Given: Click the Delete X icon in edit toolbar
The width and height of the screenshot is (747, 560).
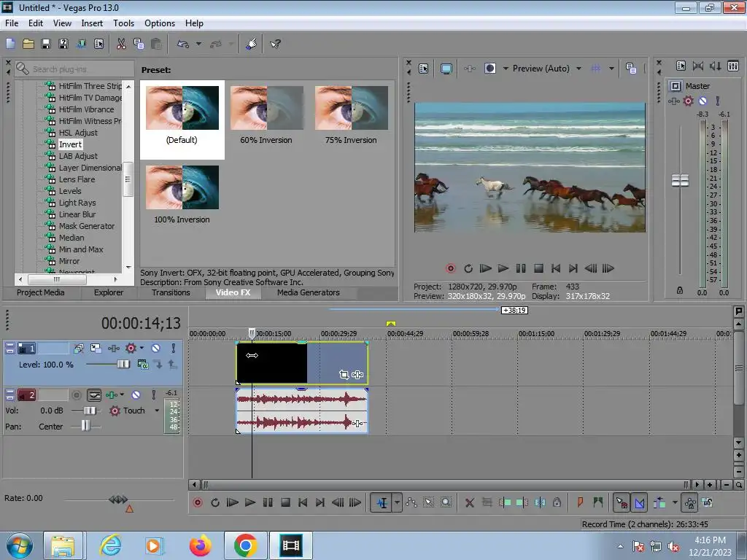Looking at the screenshot, I should (x=469, y=502).
